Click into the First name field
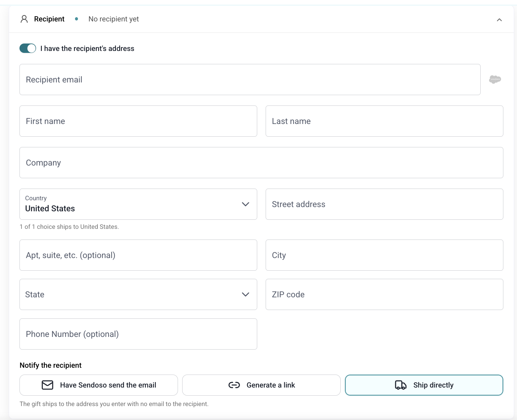 pos(138,121)
